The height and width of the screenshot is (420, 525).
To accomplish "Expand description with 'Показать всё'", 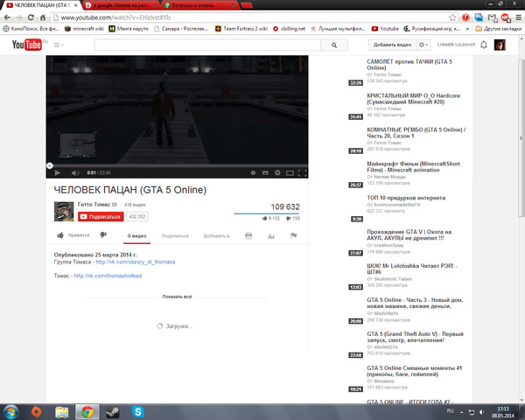I will point(177,297).
